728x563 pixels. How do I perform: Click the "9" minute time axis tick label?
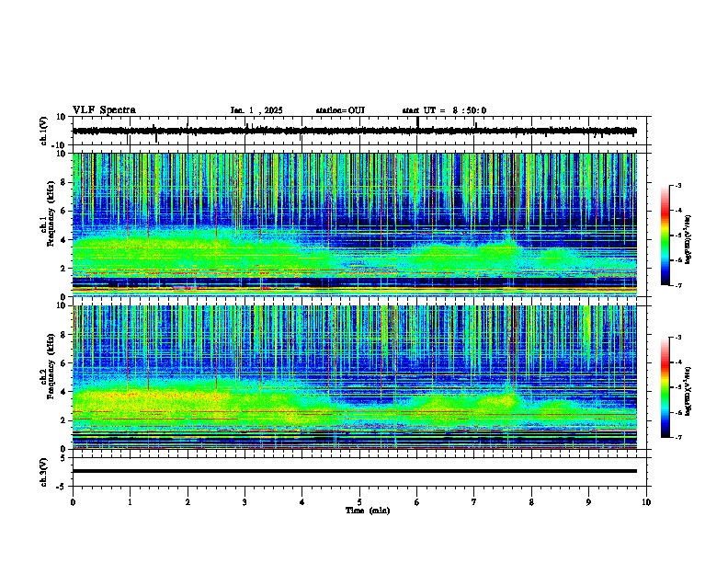pos(588,502)
